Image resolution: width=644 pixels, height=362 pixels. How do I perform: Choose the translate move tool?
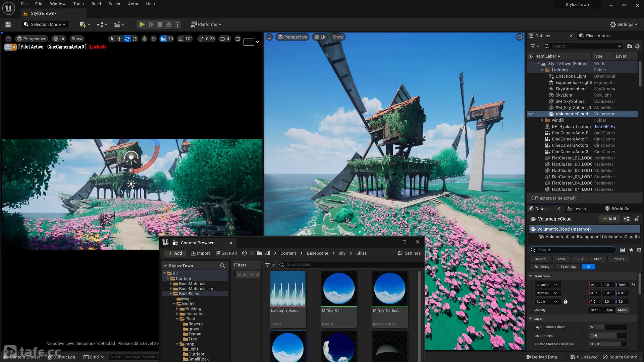coord(119,39)
